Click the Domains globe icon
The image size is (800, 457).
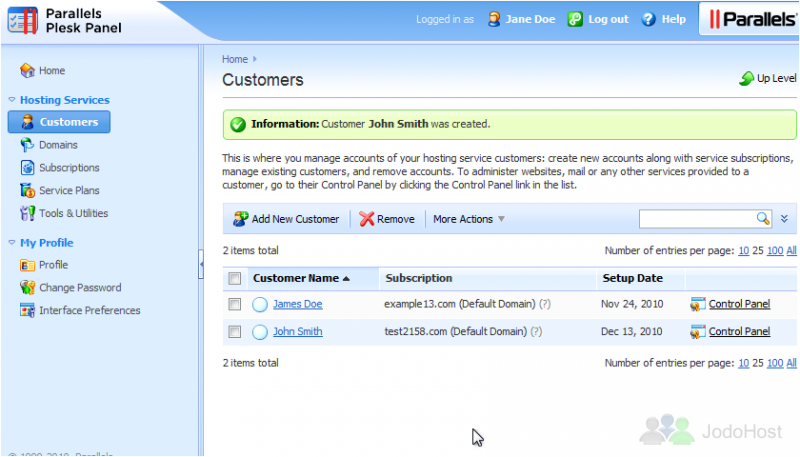pos(27,145)
